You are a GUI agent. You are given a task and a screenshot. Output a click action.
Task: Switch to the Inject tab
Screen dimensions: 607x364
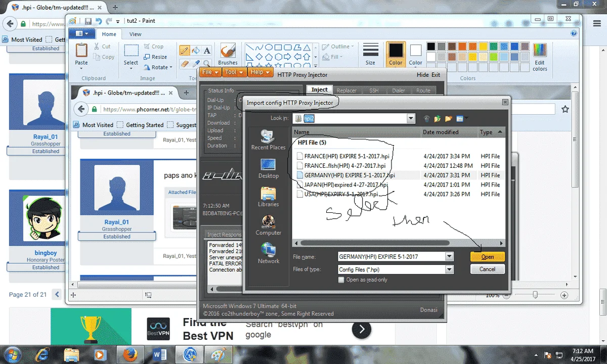click(319, 90)
